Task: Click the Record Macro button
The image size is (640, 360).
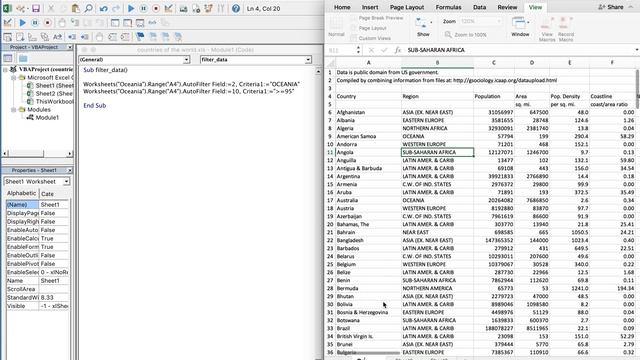Action: [x=566, y=29]
